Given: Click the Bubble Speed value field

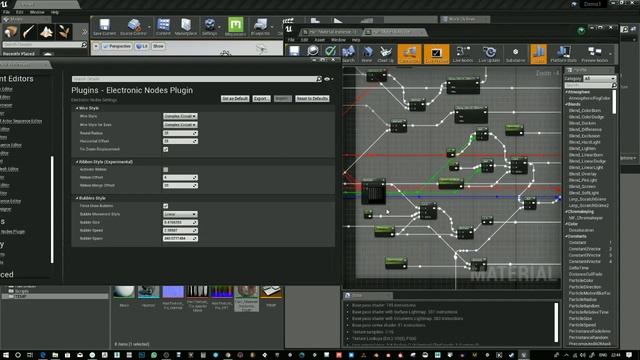Looking at the screenshot, I should [x=180, y=231].
